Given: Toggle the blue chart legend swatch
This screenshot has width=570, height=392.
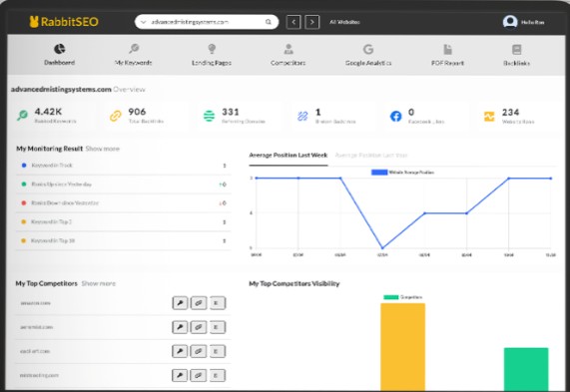Looking at the screenshot, I should coord(379,173).
